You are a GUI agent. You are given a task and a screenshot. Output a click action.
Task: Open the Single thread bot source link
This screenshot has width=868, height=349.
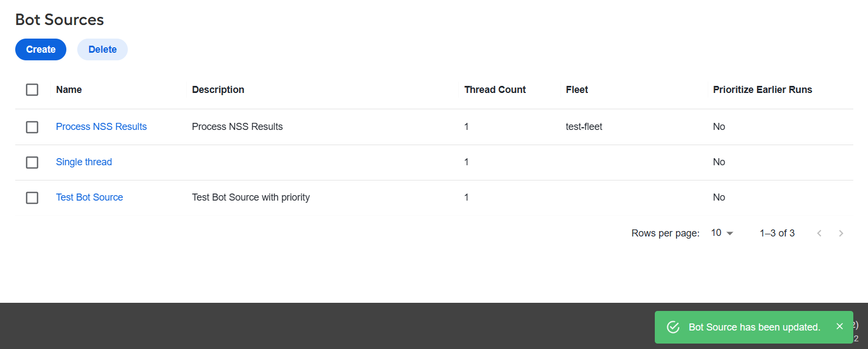(84, 162)
